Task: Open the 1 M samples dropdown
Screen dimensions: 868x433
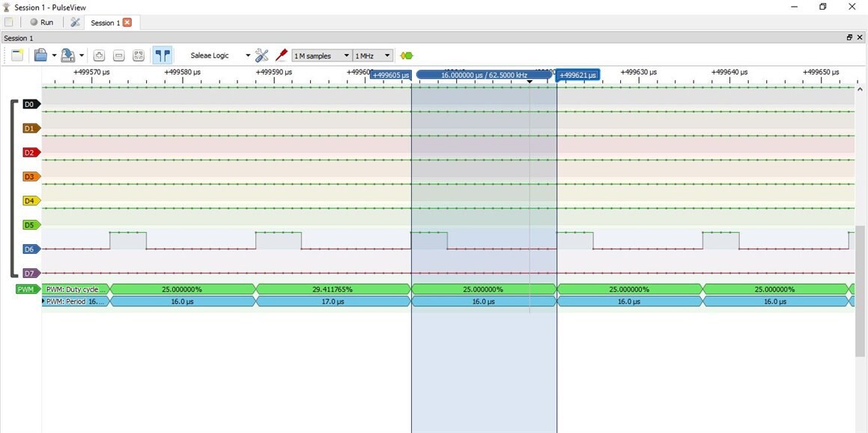Action: [x=321, y=56]
